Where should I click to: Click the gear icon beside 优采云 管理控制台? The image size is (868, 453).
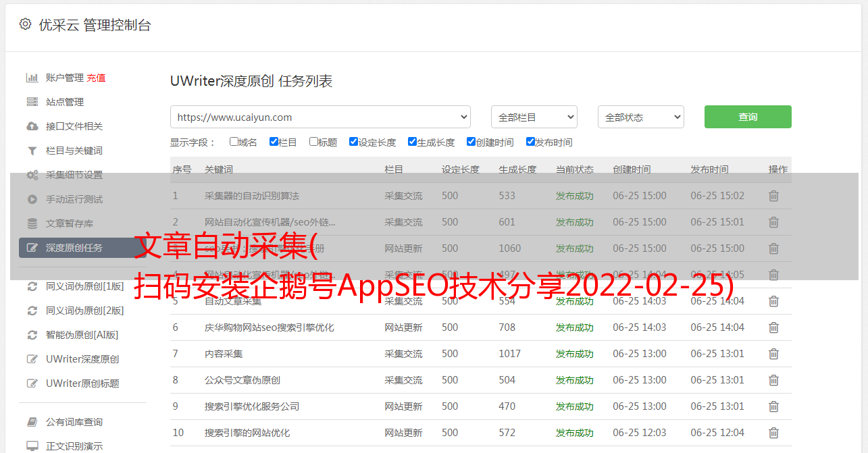25,24
